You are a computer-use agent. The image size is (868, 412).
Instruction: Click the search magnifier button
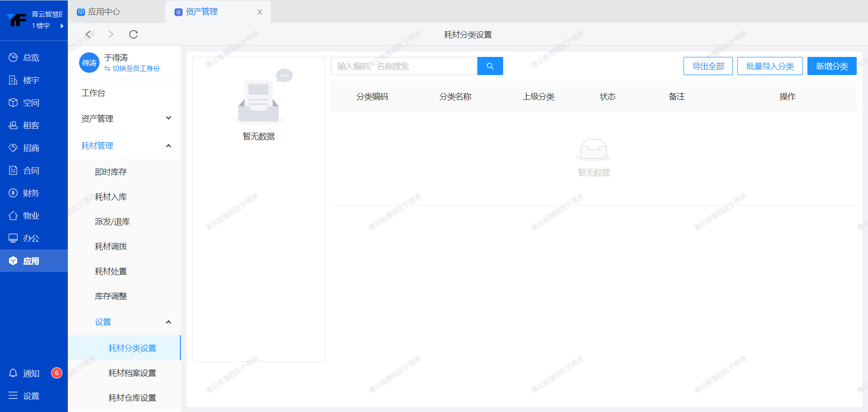[x=490, y=66]
